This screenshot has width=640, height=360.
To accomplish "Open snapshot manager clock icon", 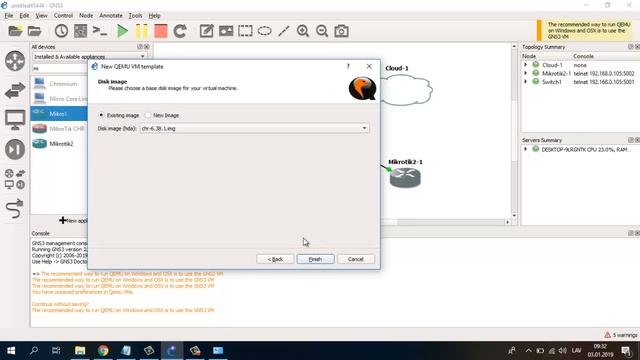I will (61, 31).
